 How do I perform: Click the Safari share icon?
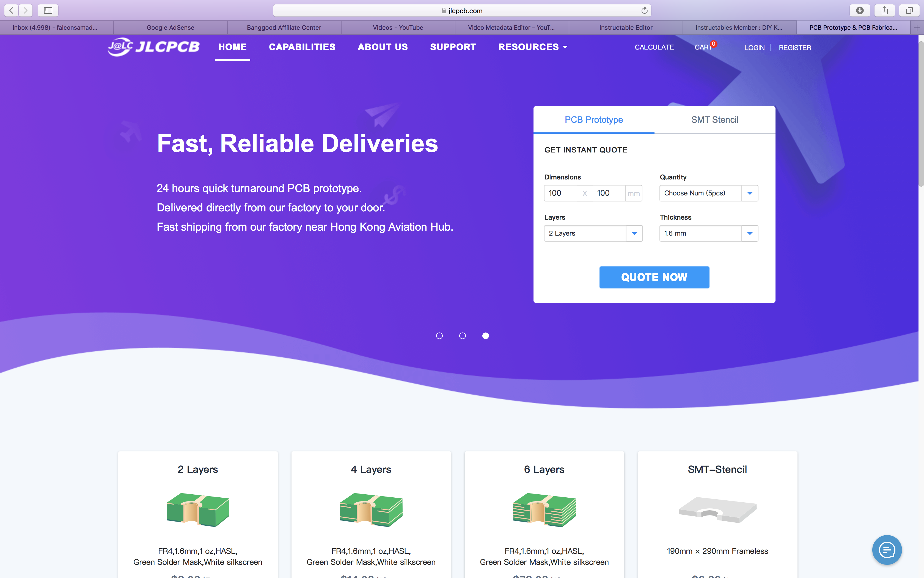point(885,10)
